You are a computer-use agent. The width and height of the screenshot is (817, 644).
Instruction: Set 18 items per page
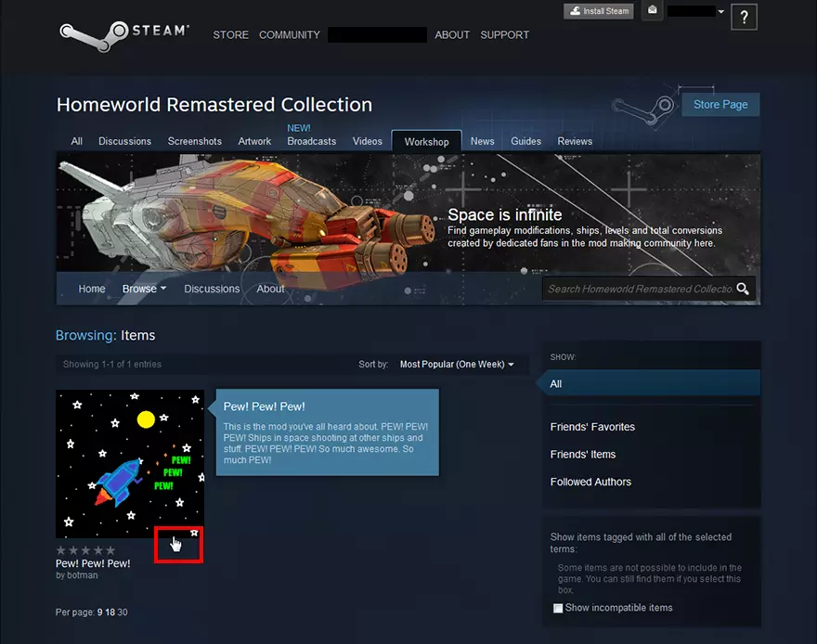click(x=110, y=612)
